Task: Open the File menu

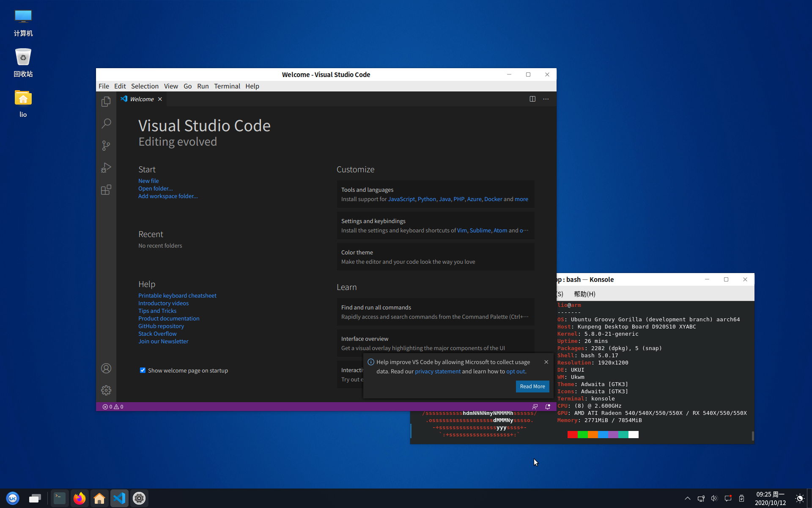Action: [104, 86]
